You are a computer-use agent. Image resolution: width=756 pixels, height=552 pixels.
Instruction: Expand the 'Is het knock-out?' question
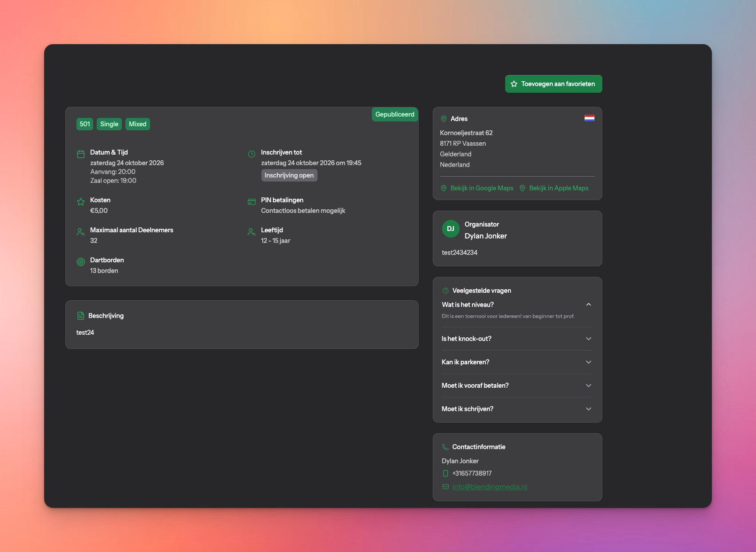click(x=517, y=339)
